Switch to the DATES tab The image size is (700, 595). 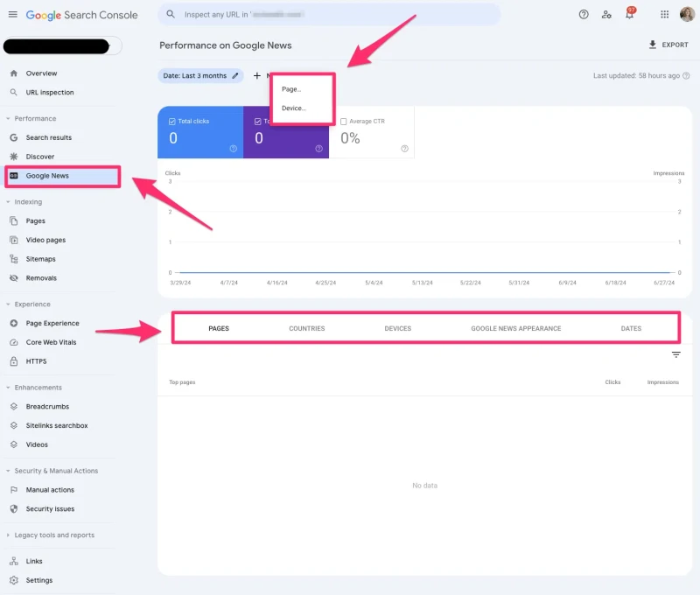click(x=631, y=328)
